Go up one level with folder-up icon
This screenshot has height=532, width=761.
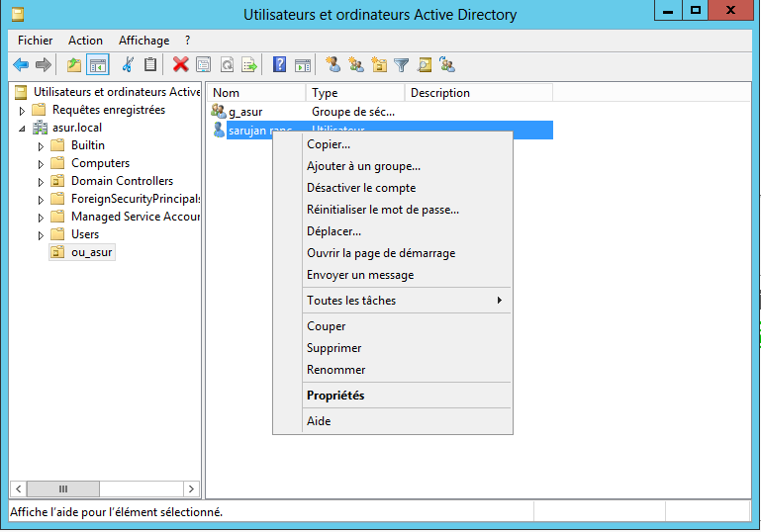(74, 64)
